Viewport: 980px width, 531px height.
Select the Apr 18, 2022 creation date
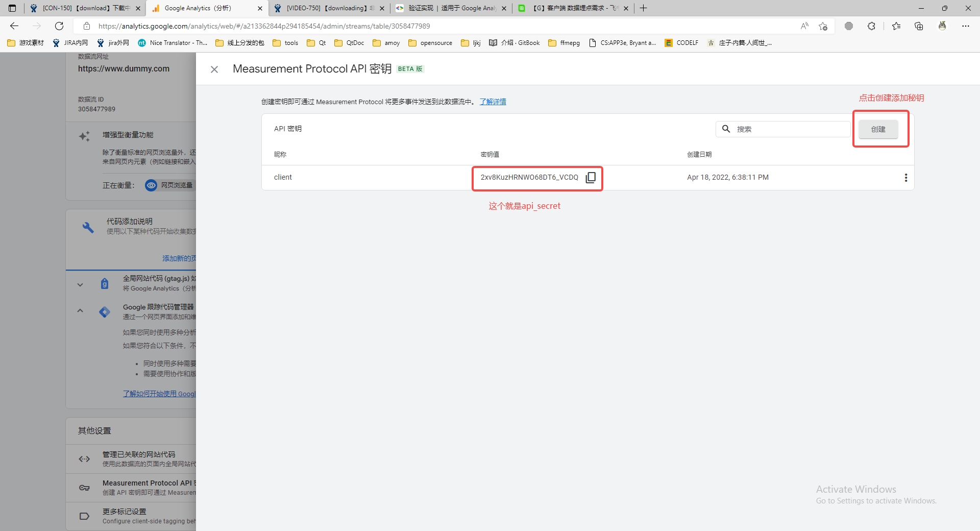pyautogui.click(x=728, y=177)
